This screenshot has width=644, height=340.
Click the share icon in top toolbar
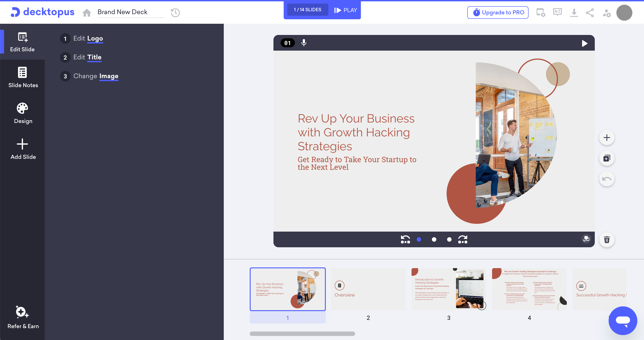pos(590,12)
